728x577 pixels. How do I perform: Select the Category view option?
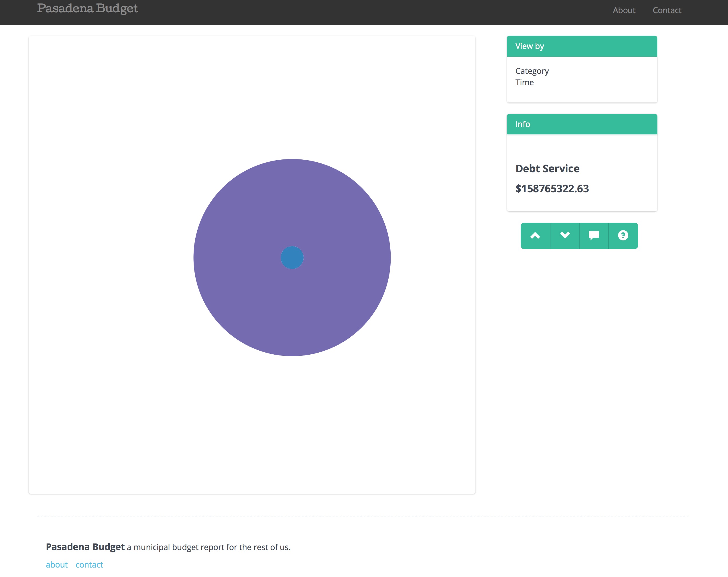coord(532,71)
